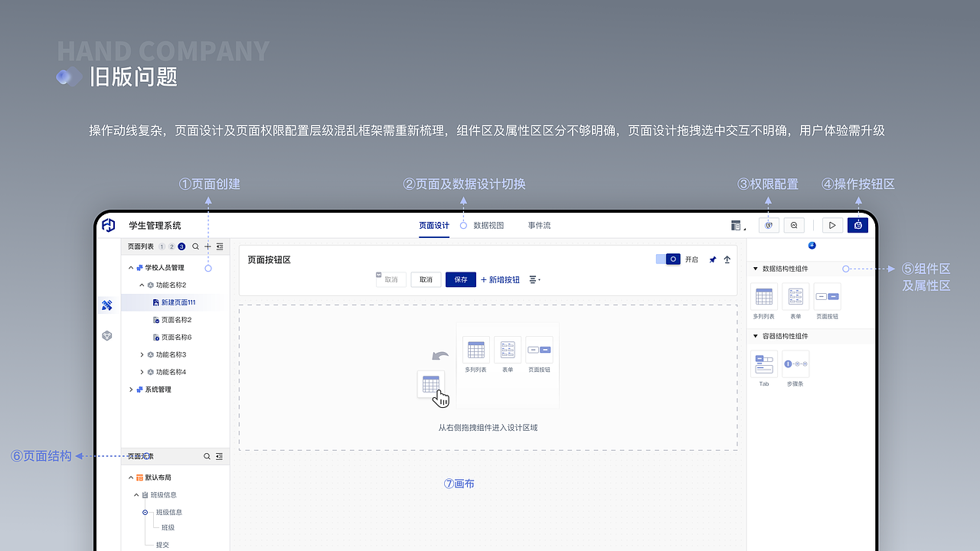This screenshot has width=980, height=551.
Task: Open the 权限配置 shield icon
Action: (x=768, y=225)
